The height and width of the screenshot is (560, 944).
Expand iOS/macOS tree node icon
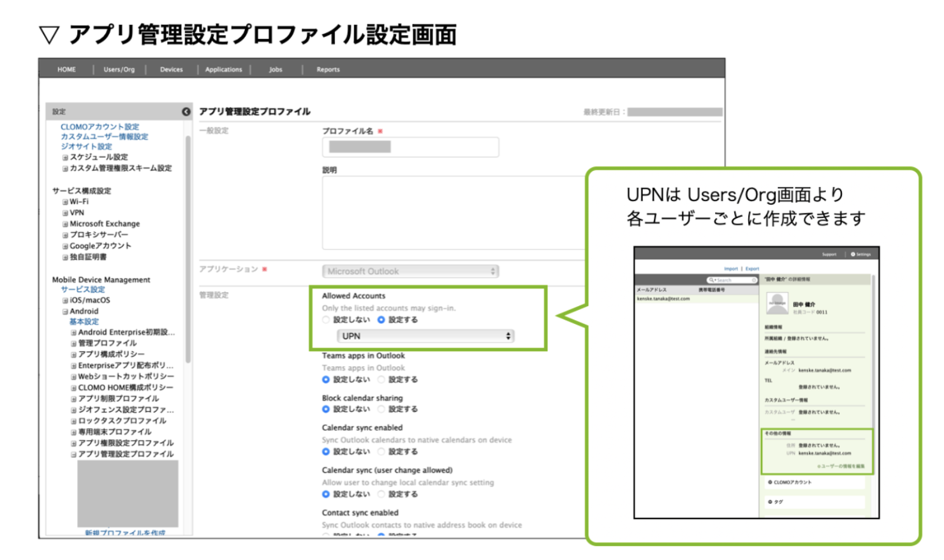coord(65,300)
